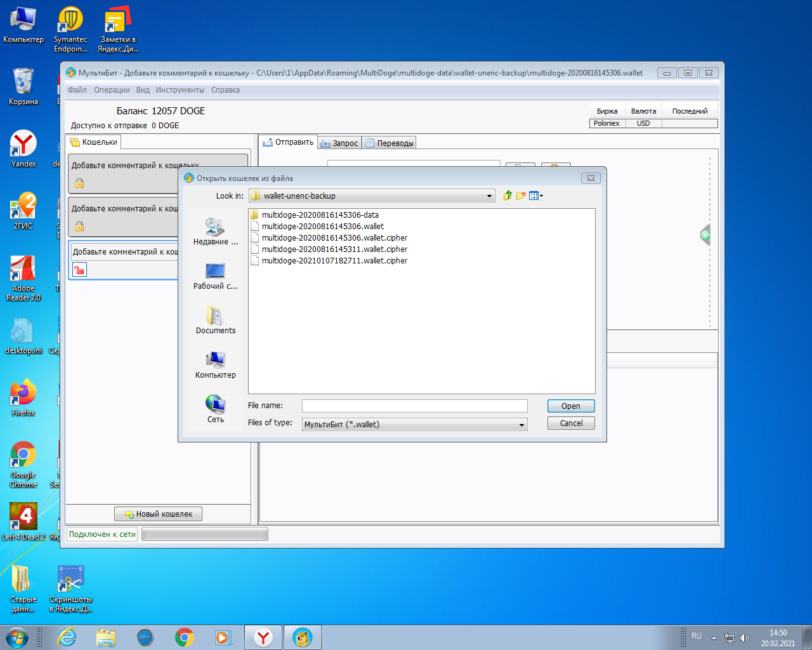812x650 pixels.
Task: Open Recent places shortcut (Недавние)
Action: click(216, 232)
